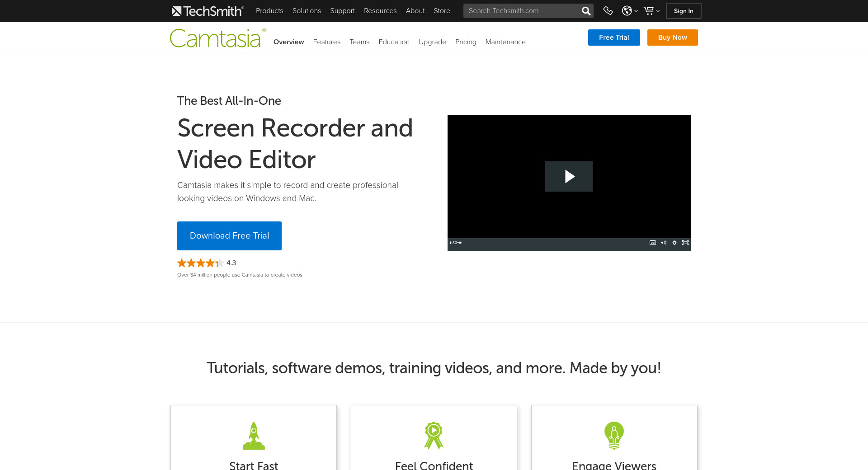
Task: Click the Engage Viewers lightbulb icon
Action: click(614, 436)
